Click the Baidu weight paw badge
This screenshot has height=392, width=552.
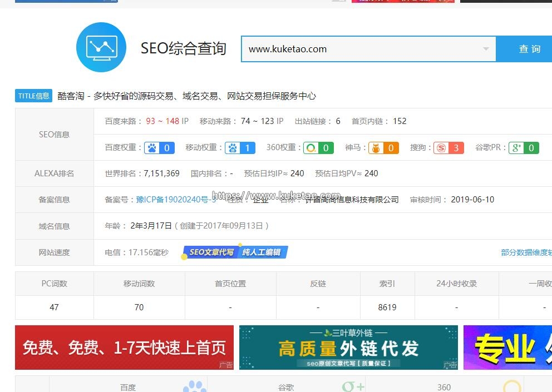click(159, 148)
